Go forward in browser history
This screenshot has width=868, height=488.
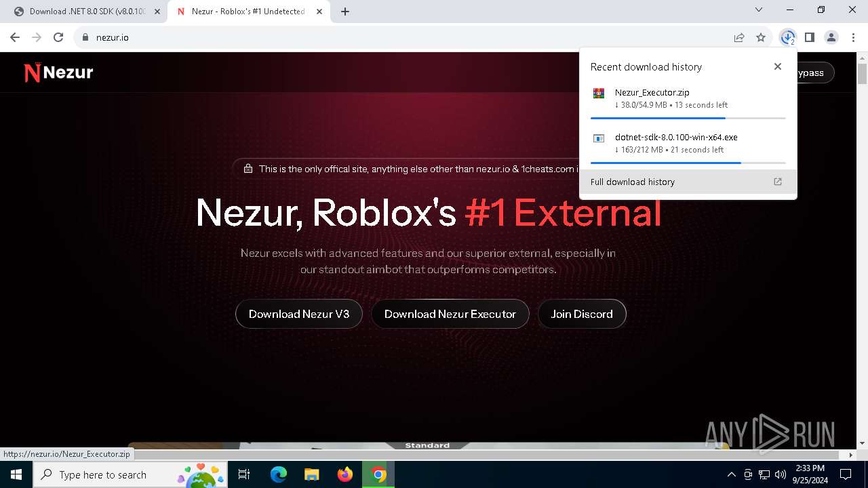(x=37, y=37)
